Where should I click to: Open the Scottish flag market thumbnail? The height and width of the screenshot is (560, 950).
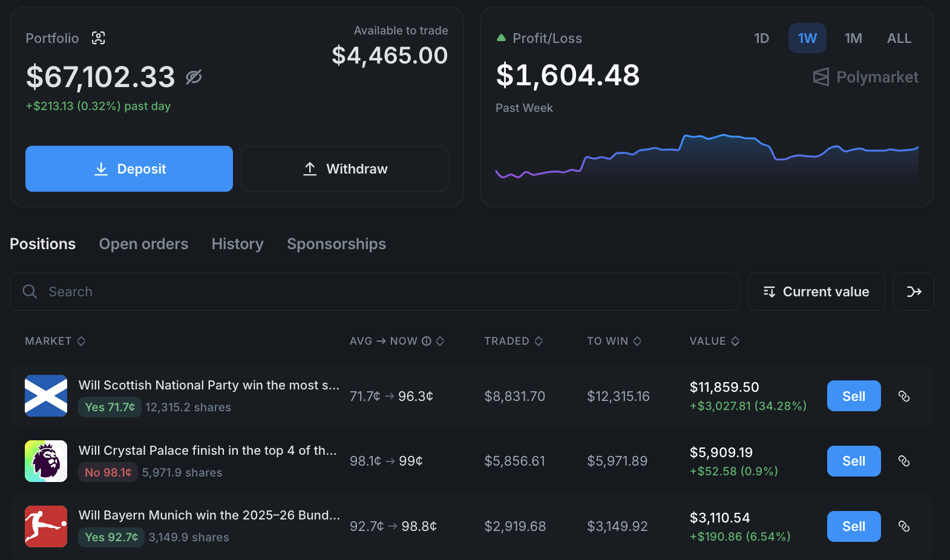pyautogui.click(x=46, y=396)
